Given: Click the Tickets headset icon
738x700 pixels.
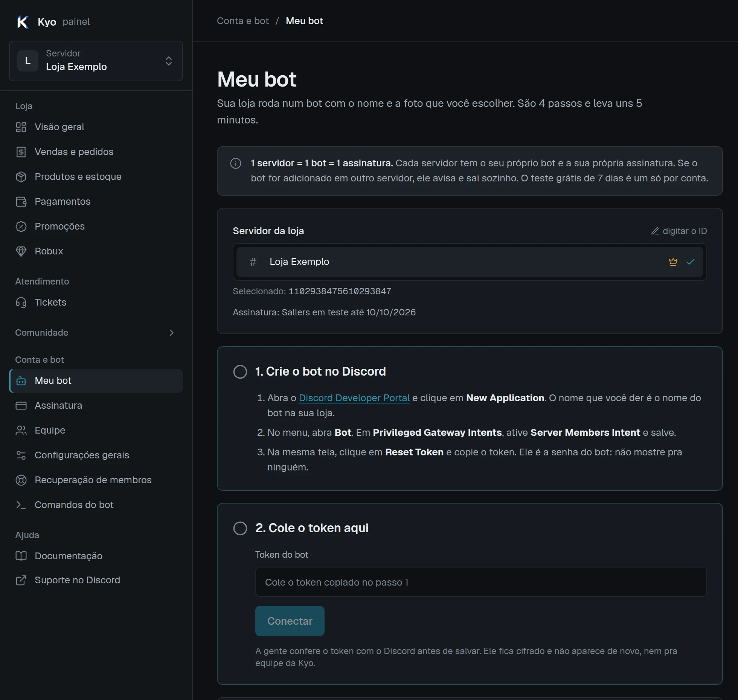Looking at the screenshot, I should click(21, 303).
